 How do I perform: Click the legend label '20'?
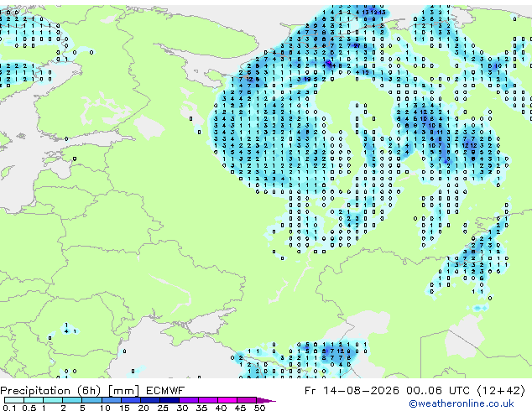143,408
